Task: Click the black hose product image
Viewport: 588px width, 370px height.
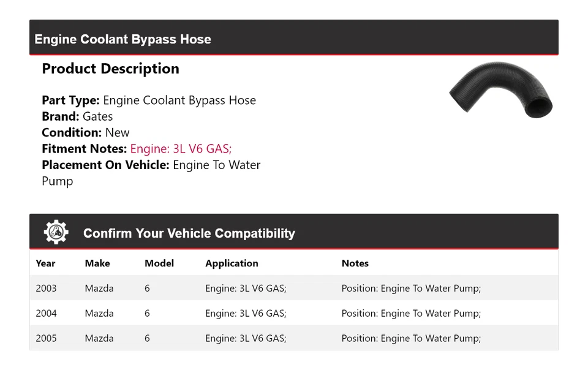Action: (501, 90)
